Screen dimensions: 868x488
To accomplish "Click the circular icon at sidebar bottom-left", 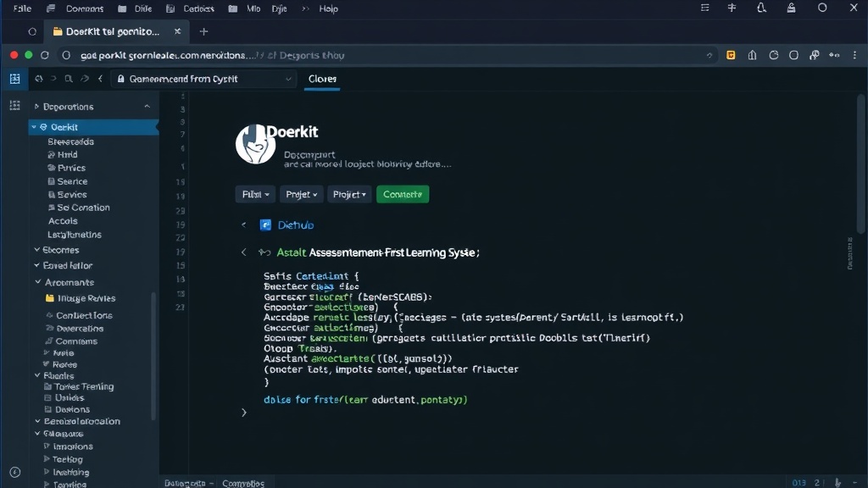I will tap(15, 472).
